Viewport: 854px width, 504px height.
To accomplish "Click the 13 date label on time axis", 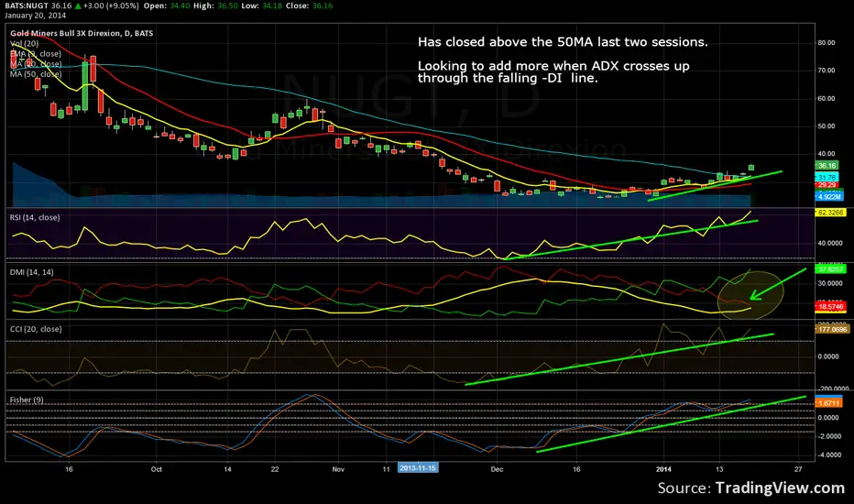I will pyautogui.click(x=719, y=469).
